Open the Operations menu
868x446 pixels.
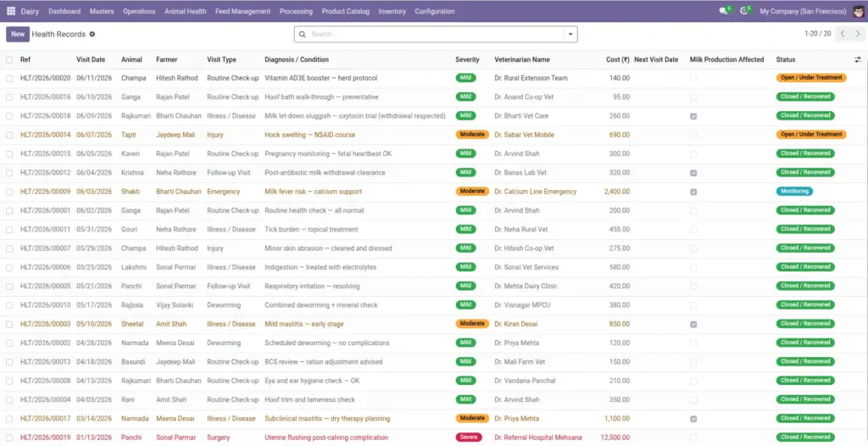tap(140, 11)
